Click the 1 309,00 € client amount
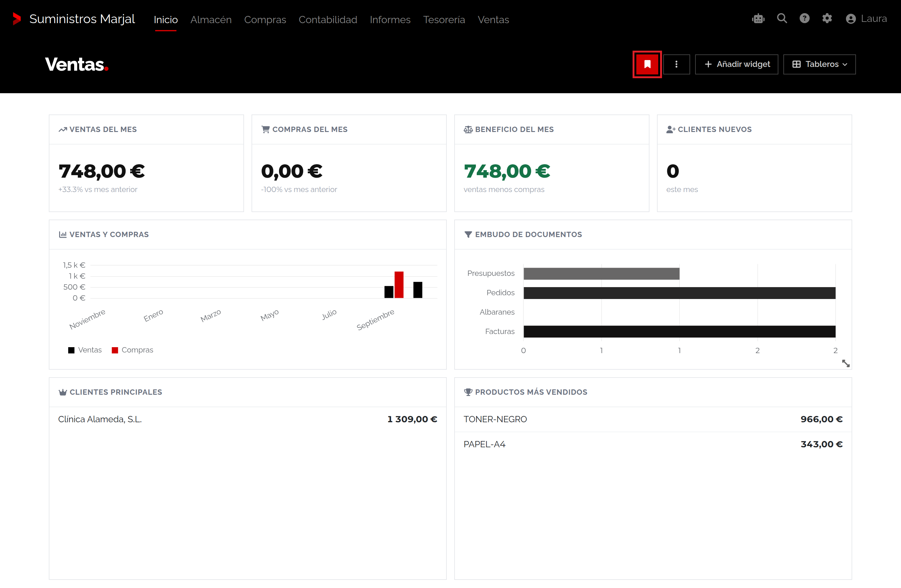 click(412, 419)
